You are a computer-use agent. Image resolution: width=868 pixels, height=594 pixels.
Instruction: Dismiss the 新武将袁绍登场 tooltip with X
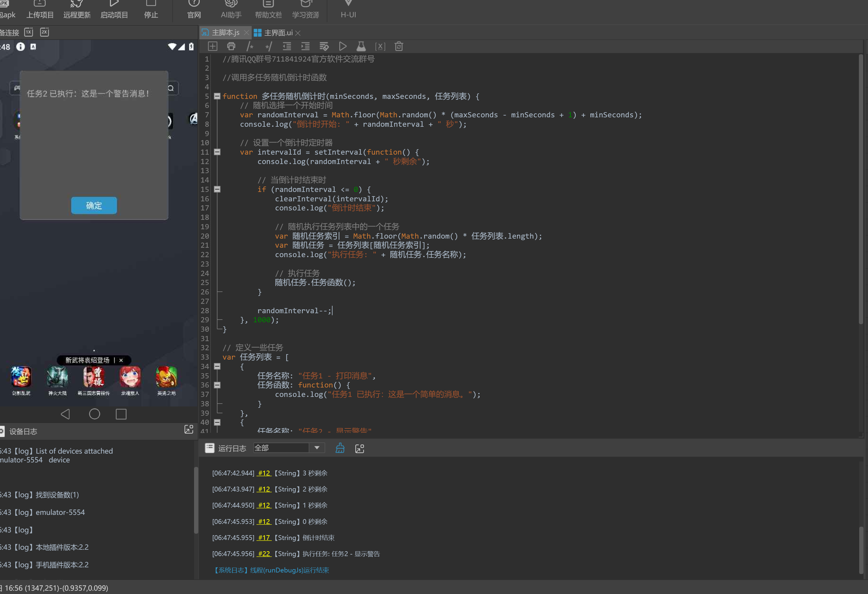click(121, 360)
